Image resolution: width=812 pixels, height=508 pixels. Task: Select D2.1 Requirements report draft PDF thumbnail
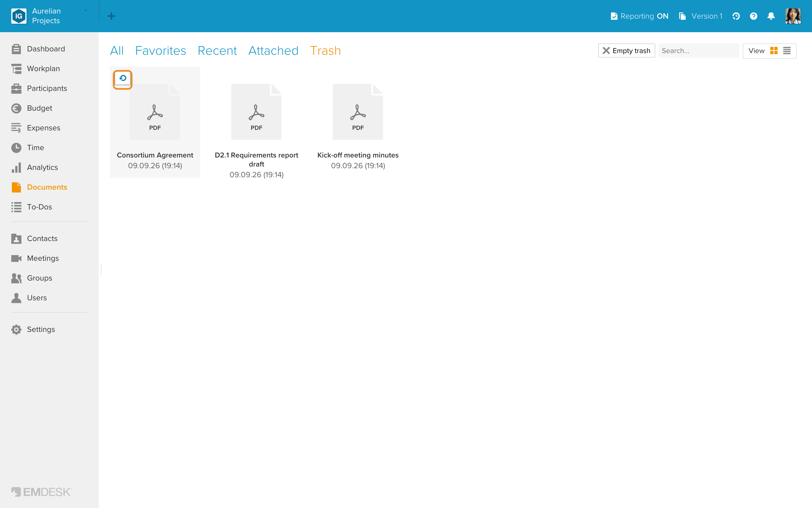pyautogui.click(x=256, y=112)
